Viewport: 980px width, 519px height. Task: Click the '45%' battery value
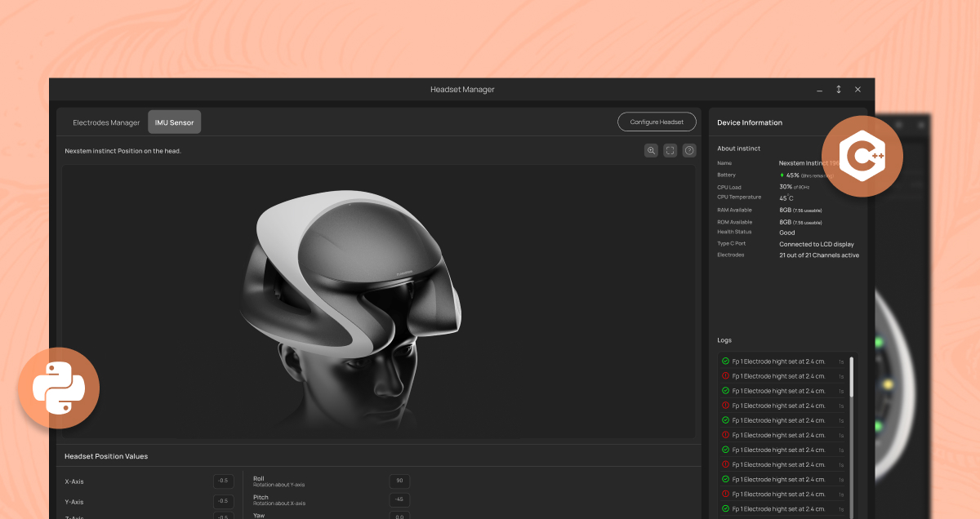tap(793, 175)
